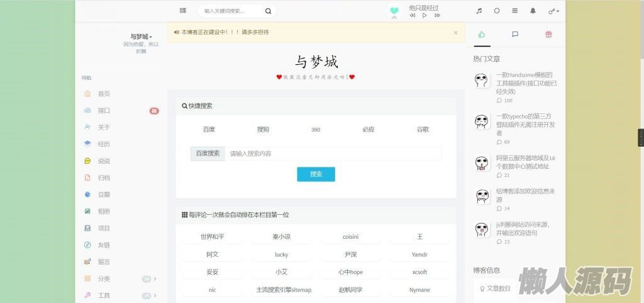Switch to the gift icon tab
This screenshot has height=303, width=644.
tap(548, 35)
